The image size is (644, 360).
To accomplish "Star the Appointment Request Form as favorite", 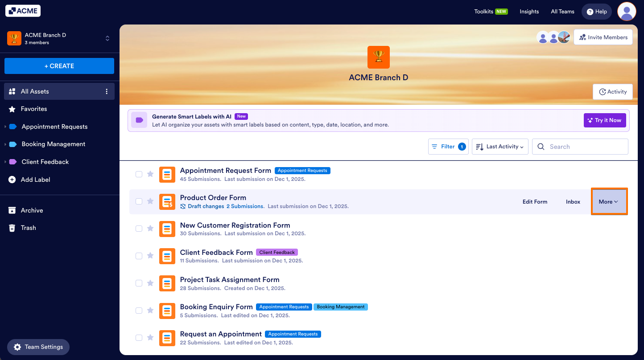I will (x=150, y=174).
